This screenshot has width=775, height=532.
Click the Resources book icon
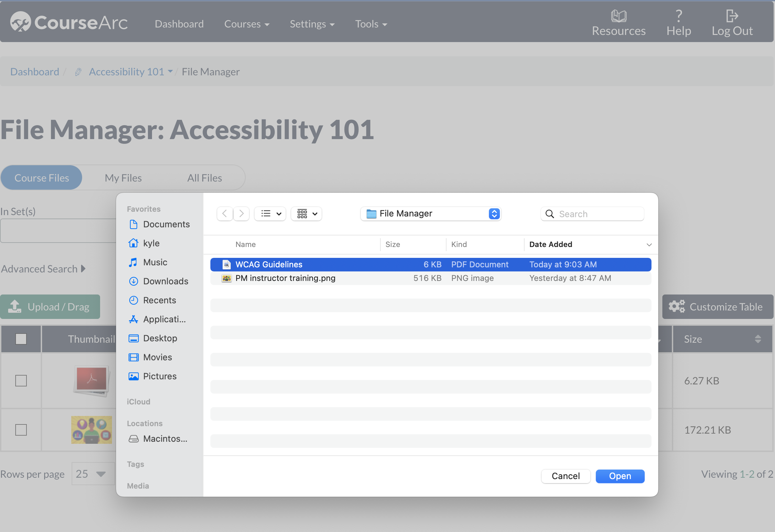pos(619,16)
